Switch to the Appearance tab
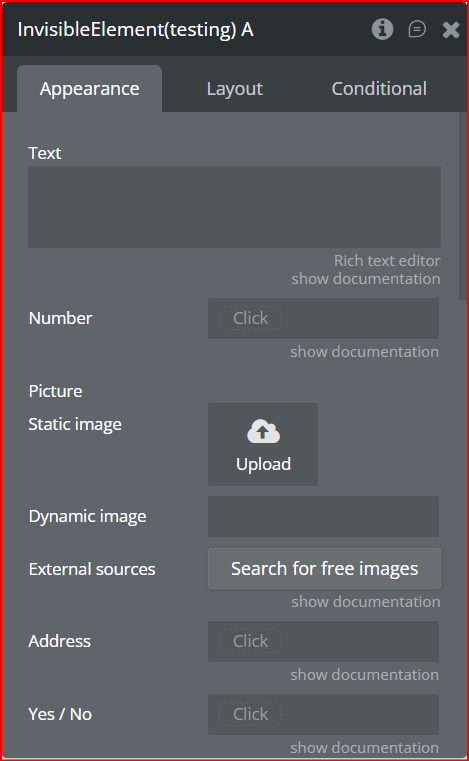Screen dimensions: 469x761 point(89,89)
